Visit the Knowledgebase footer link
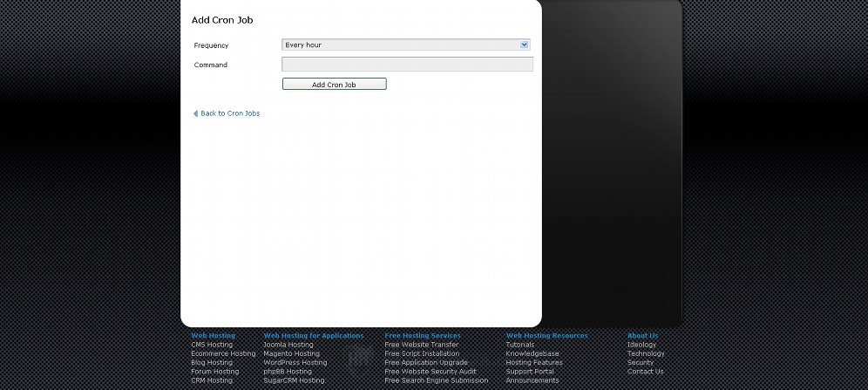 click(532, 353)
